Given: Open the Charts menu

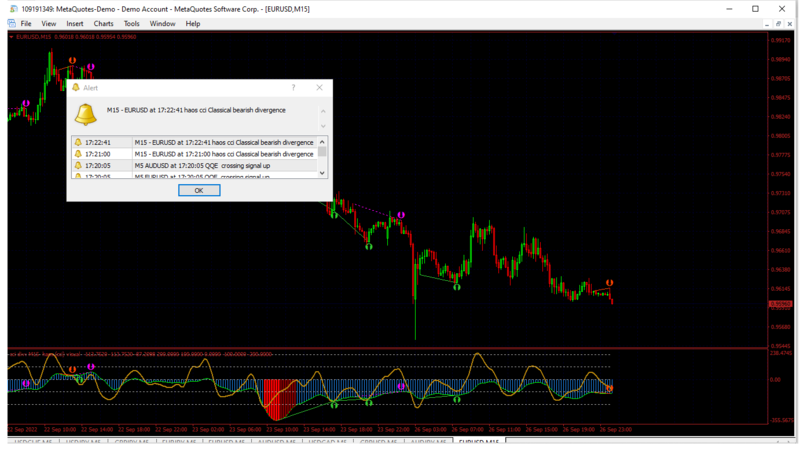Looking at the screenshot, I should click(x=103, y=23).
